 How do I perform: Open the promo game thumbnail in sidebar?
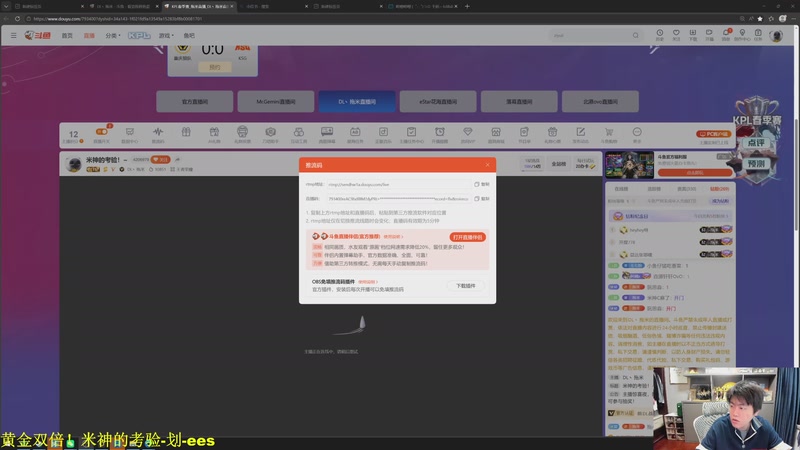coord(629,165)
